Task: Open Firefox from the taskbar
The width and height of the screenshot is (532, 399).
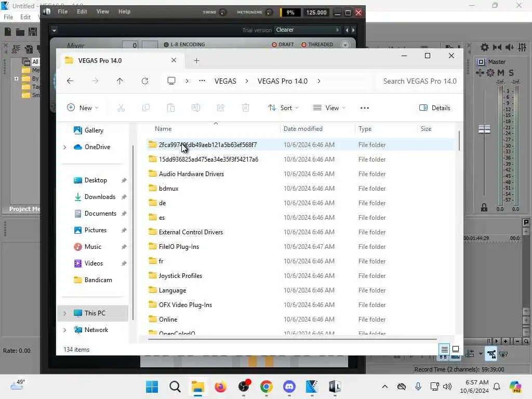Action: (220, 387)
